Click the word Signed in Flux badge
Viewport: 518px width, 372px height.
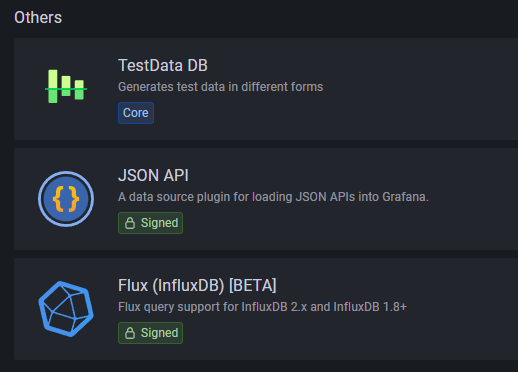point(159,333)
